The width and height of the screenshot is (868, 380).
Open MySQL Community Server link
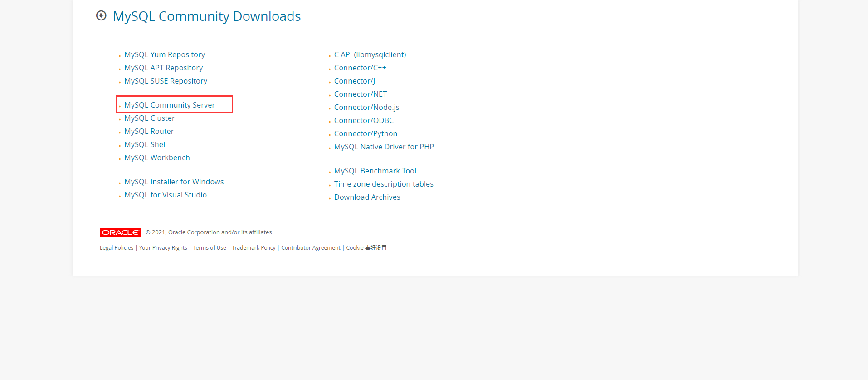pos(170,105)
